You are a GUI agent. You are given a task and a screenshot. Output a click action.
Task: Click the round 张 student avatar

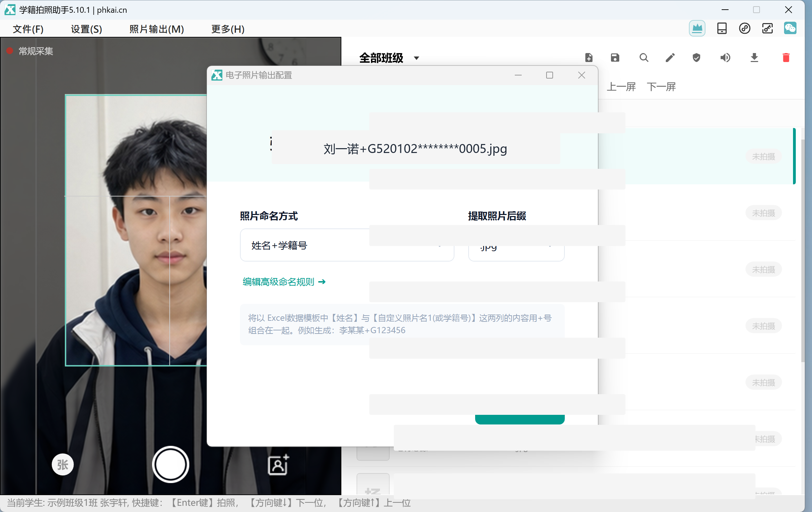tap(62, 464)
